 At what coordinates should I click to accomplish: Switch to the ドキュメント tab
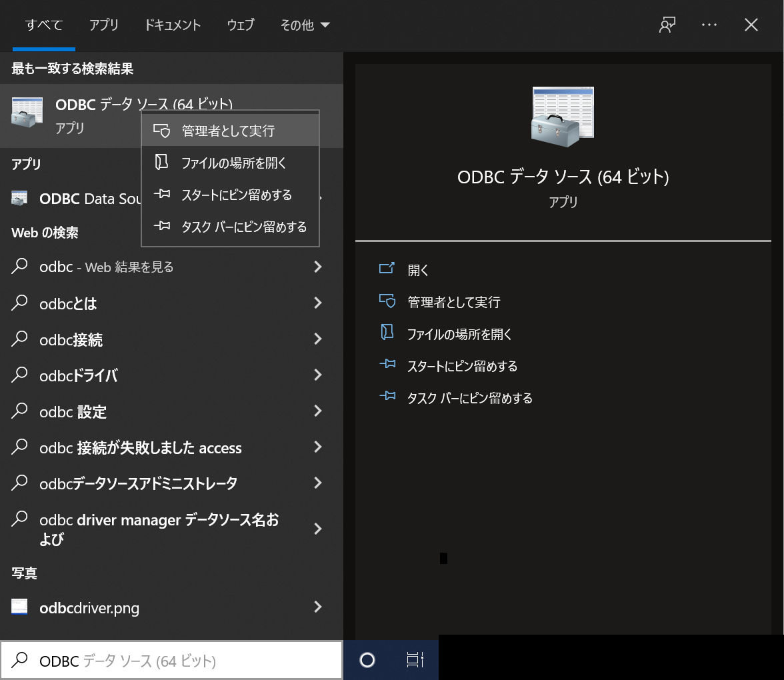pos(173,25)
